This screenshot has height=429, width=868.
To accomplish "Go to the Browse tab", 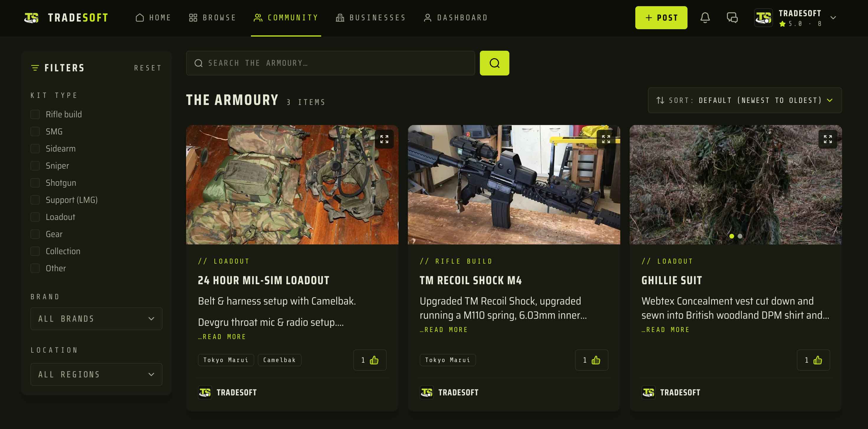I will point(212,17).
